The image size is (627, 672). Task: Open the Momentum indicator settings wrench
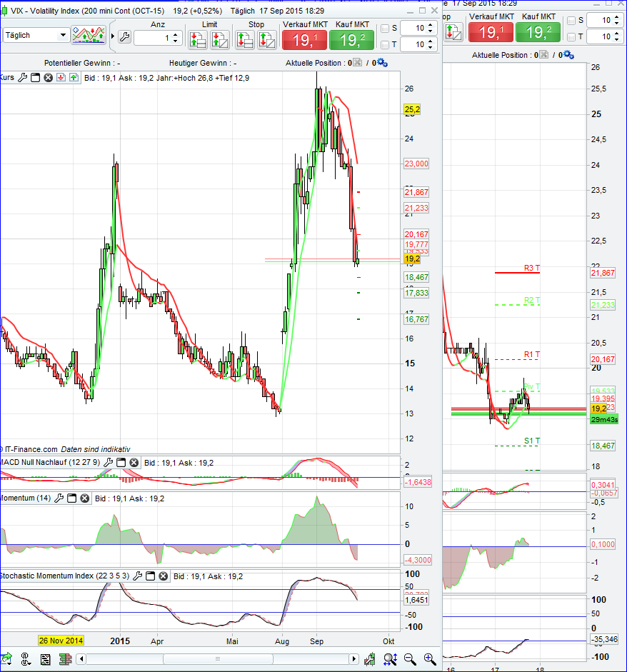(x=59, y=498)
